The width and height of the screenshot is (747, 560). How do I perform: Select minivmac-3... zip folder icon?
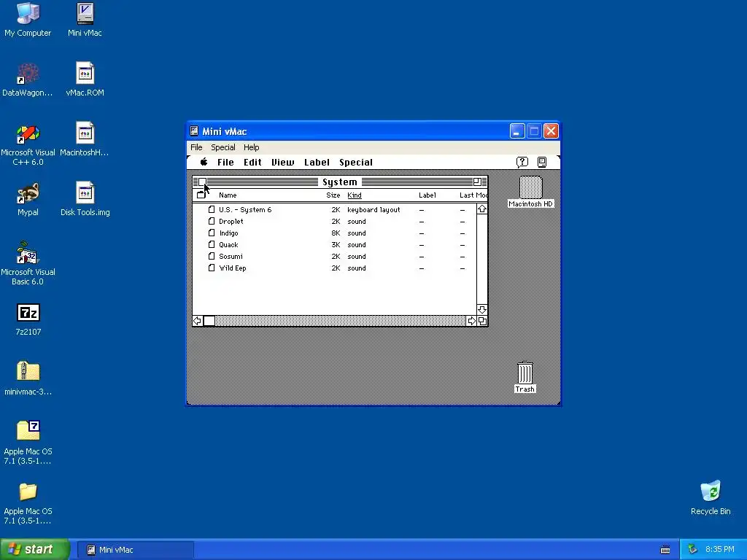click(28, 371)
